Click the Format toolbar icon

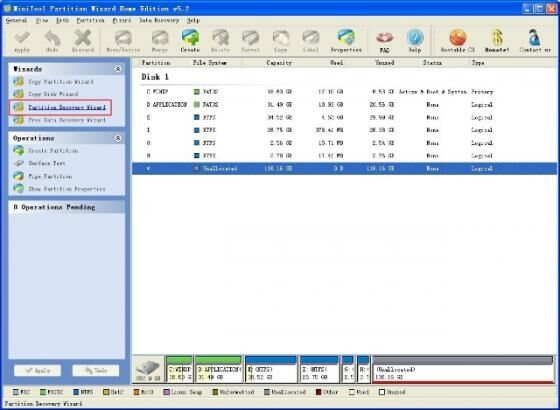[x=250, y=38]
